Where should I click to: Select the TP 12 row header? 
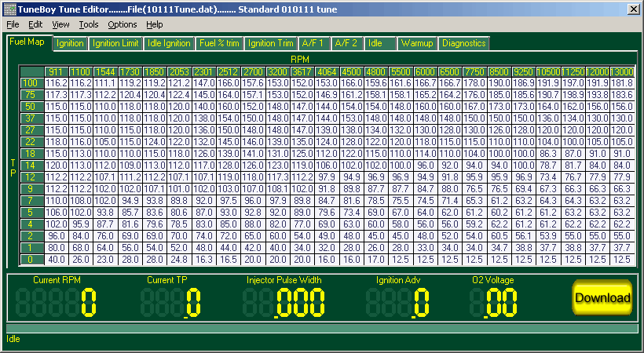(31, 177)
